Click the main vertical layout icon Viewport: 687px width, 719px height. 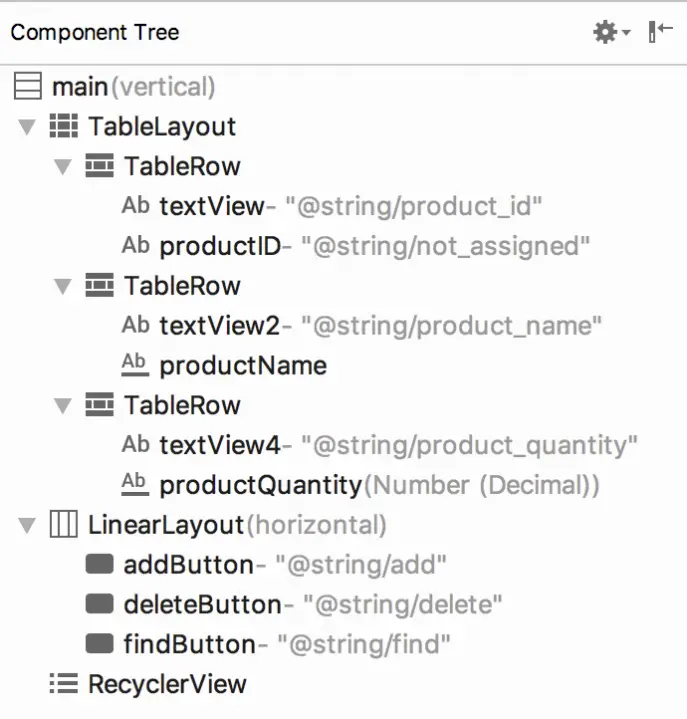(x=29, y=87)
